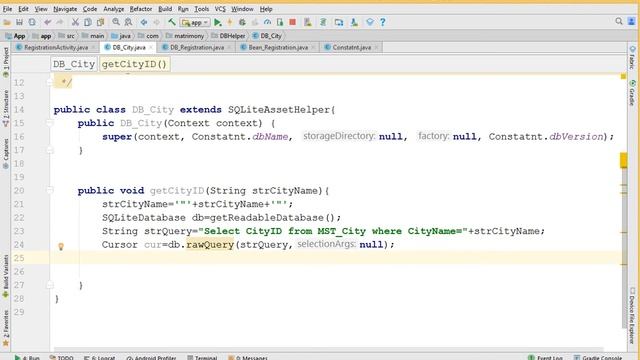Screen dimensions: 640x360
Task: Click getCityID() method breadcrumb in editor header
Action: tap(134, 64)
